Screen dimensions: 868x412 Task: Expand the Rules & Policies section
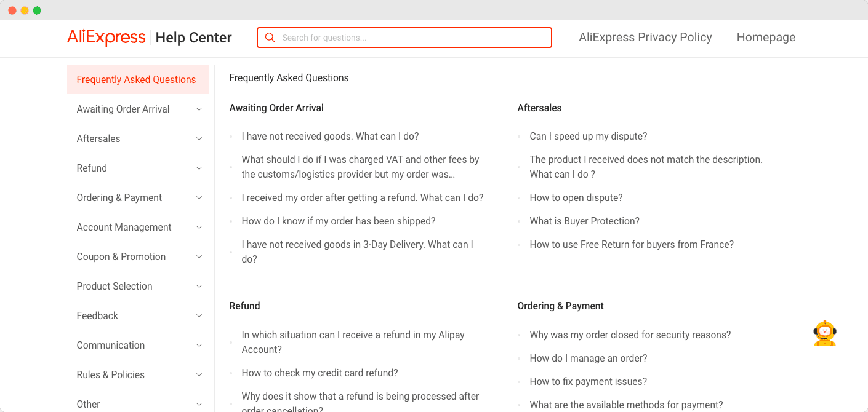(x=199, y=374)
